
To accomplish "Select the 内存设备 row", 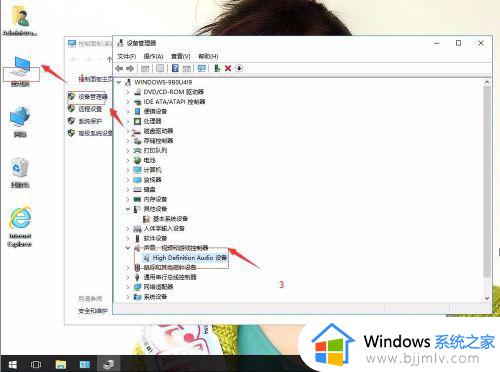I will click(x=155, y=199).
